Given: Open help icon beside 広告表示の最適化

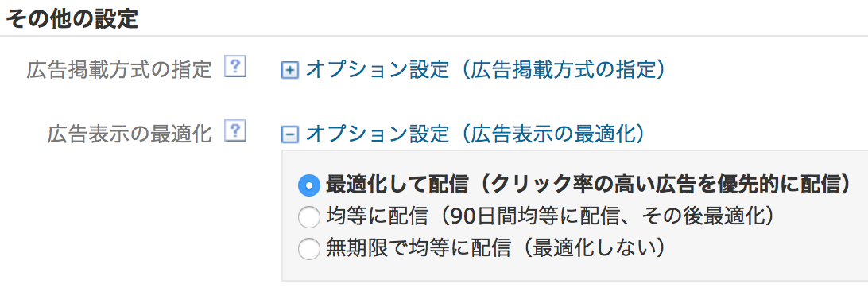Looking at the screenshot, I should tap(234, 131).
